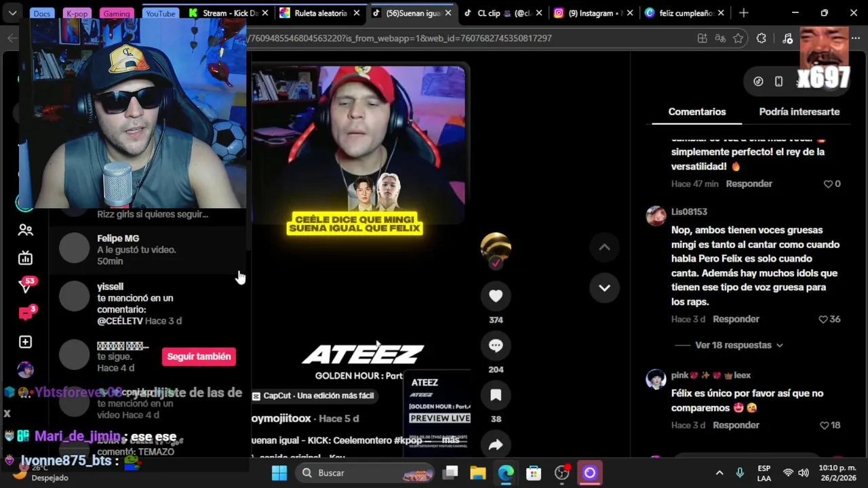Like the Lis08153 comment heart showing 36

point(823,319)
